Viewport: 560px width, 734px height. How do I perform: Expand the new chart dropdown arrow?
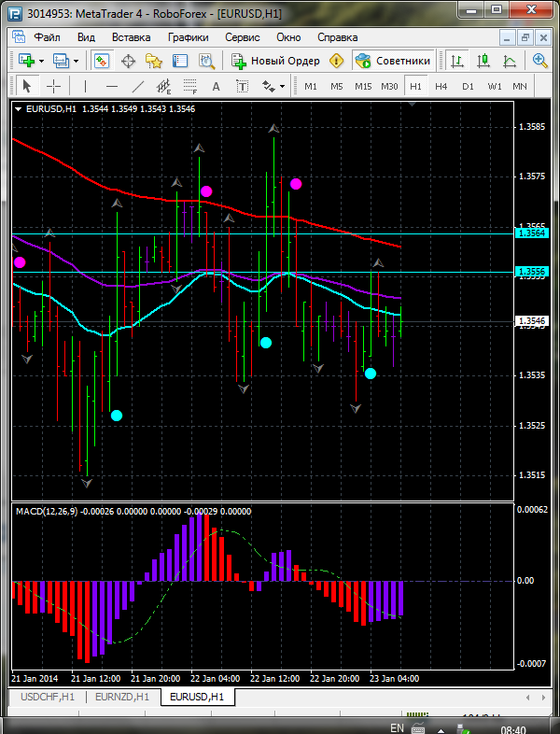42,61
